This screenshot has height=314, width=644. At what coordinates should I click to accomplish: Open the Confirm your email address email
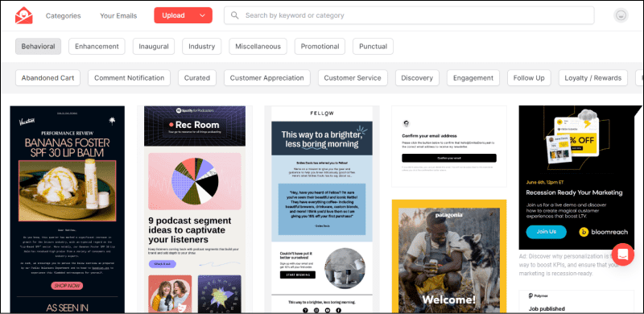(449, 147)
